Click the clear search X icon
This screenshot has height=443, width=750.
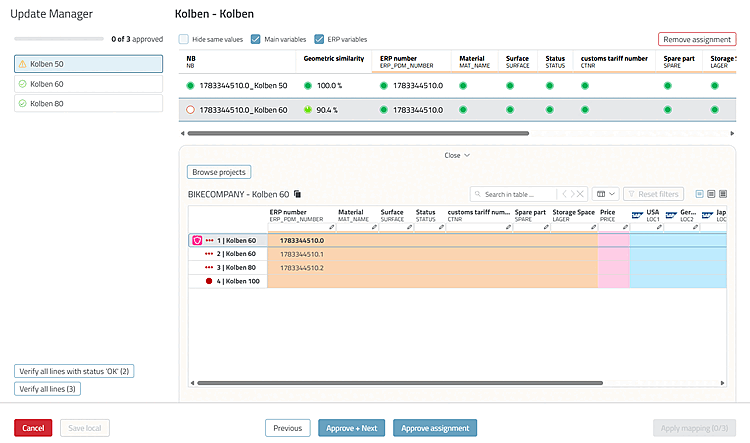click(x=580, y=194)
